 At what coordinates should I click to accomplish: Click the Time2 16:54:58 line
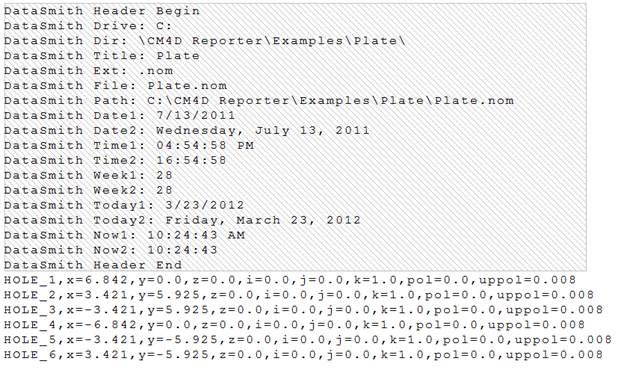point(115,160)
